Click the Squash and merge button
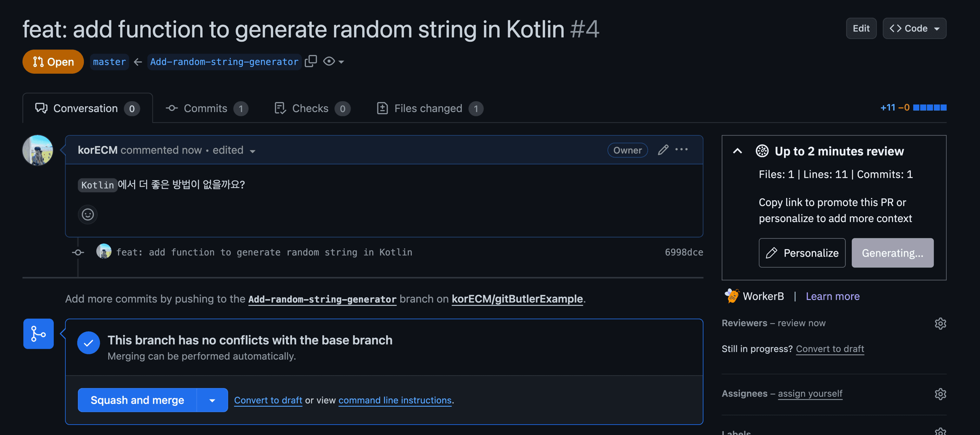Image resolution: width=980 pixels, height=435 pixels. (x=137, y=400)
